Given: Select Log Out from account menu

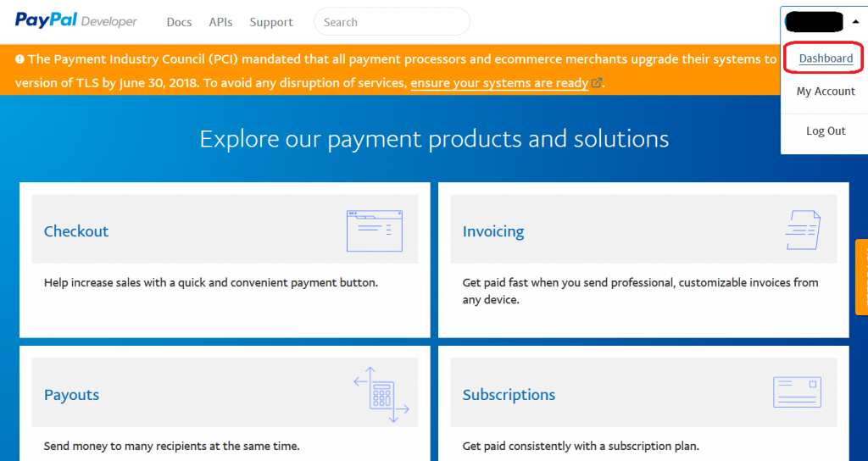Looking at the screenshot, I should (826, 131).
